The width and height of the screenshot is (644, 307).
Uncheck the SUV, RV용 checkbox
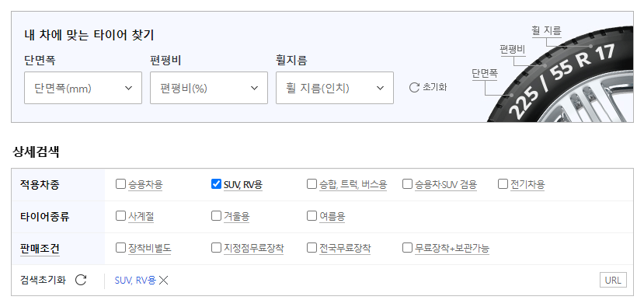[x=216, y=183]
